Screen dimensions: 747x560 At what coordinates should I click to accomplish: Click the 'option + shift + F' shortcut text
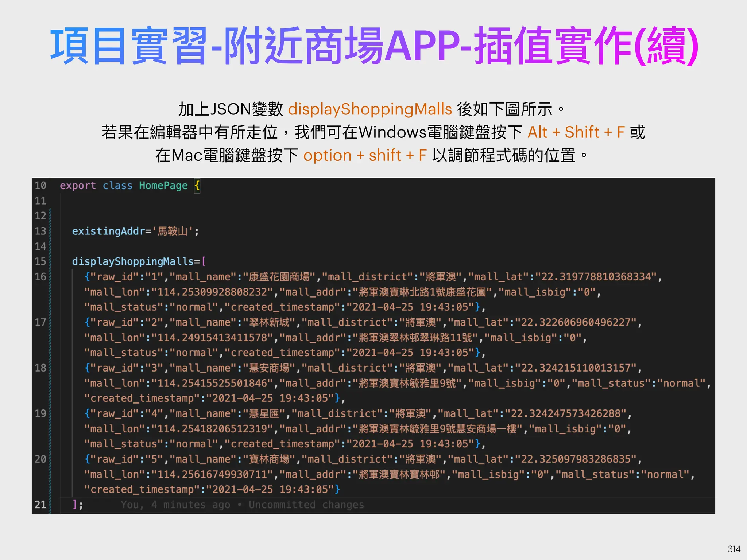pos(365,155)
